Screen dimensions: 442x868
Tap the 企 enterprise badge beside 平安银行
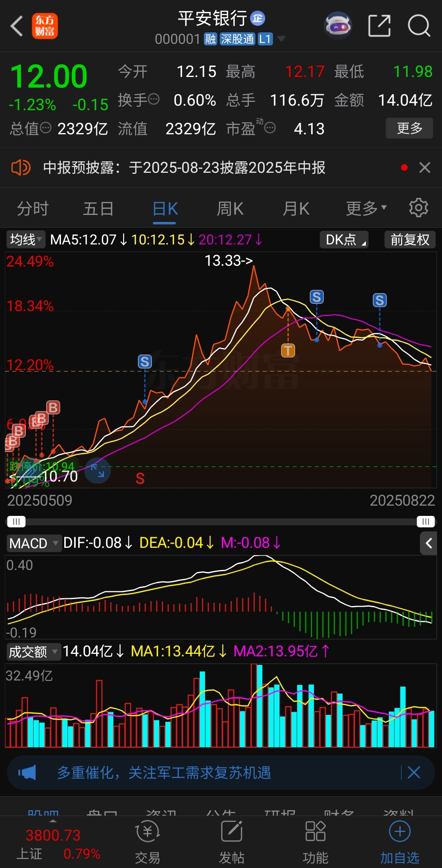[x=257, y=18]
